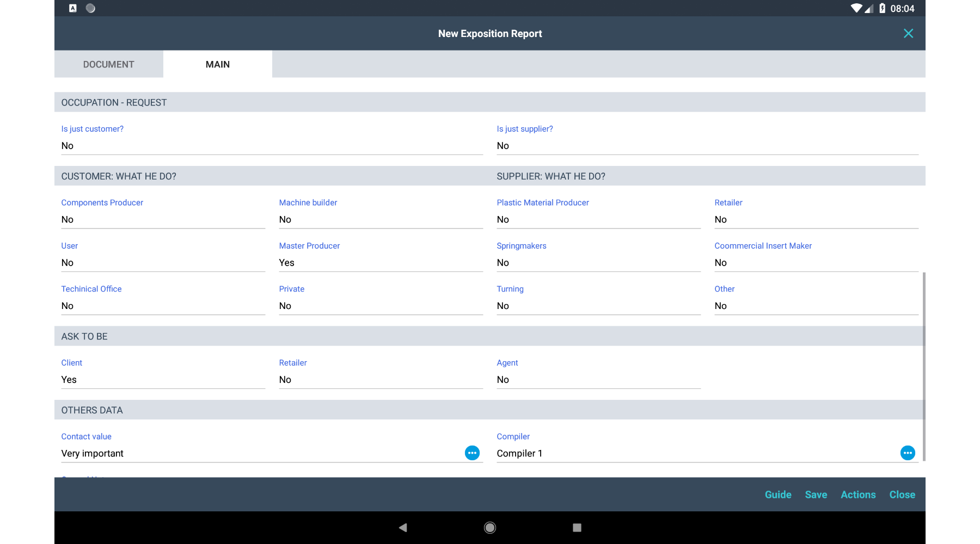Open the Plastic Material Producer value selector
Screen dimensions: 980x544
pyautogui.click(x=598, y=220)
